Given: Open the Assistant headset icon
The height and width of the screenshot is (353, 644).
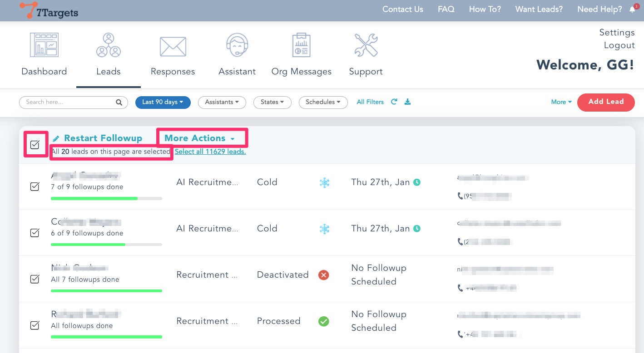Looking at the screenshot, I should point(237,45).
